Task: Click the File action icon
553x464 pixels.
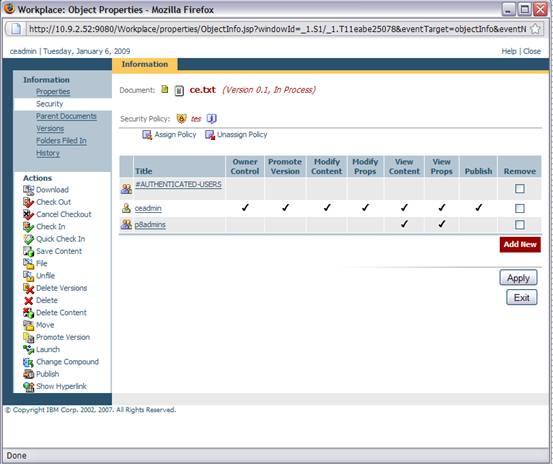Action: tap(28, 263)
